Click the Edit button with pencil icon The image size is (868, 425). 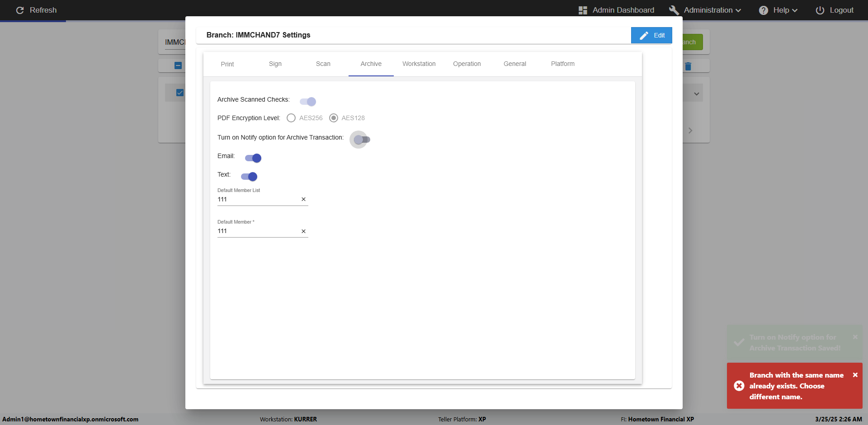pos(651,35)
